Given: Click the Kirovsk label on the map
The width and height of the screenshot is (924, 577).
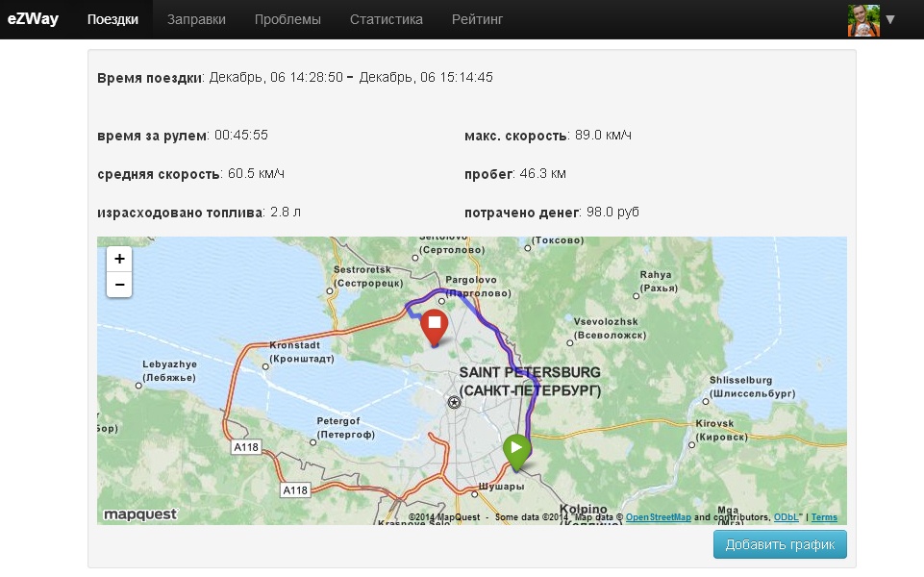Looking at the screenshot, I should pos(721,430).
